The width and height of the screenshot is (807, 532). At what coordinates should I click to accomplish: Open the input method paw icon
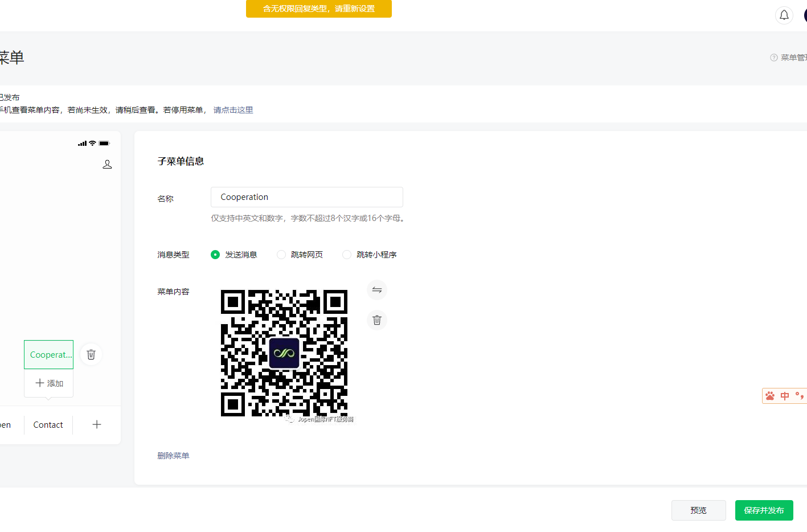pyautogui.click(x=771, y=396)
